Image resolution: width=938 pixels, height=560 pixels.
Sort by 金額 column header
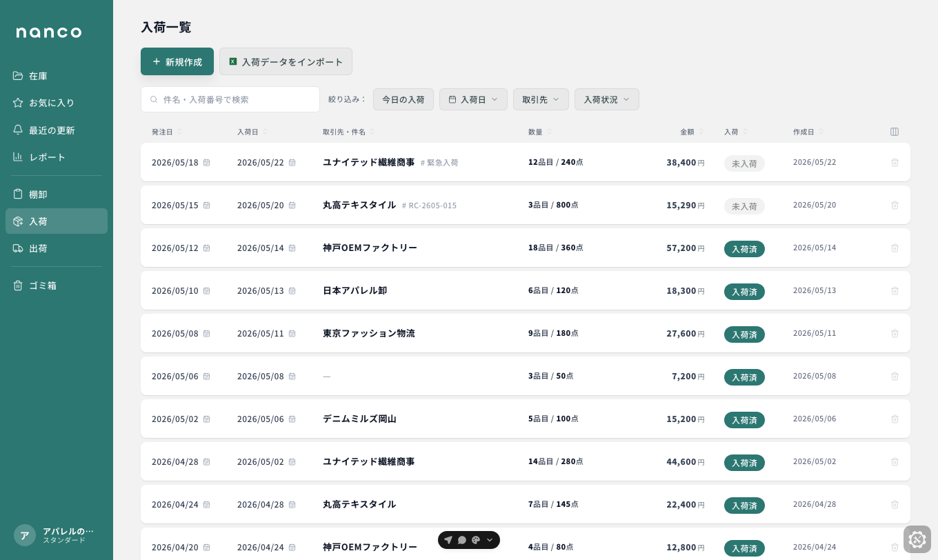pos(692,132)
